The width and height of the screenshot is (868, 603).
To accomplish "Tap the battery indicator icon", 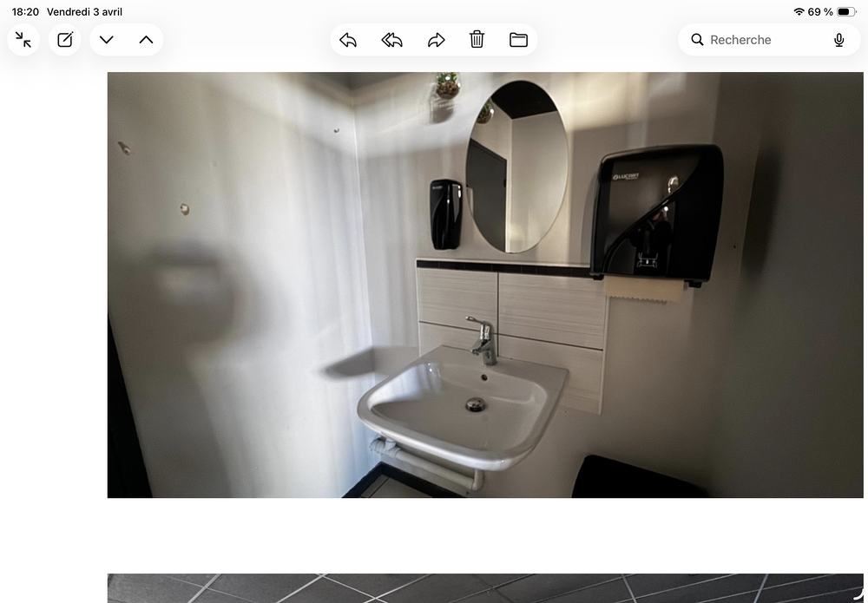I will tap(846, 11).
